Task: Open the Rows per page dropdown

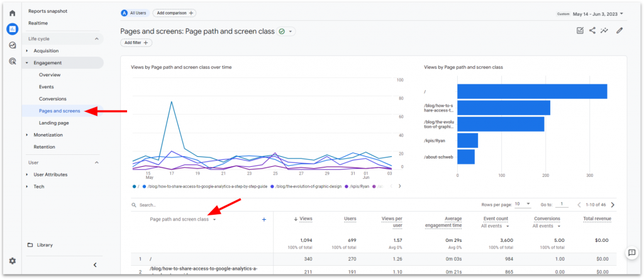Action: [x=522, y=204]
